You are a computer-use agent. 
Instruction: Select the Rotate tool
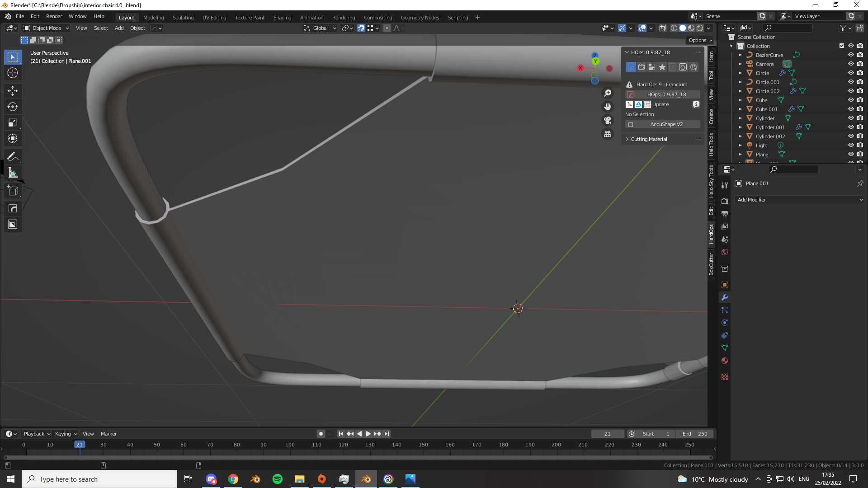pos(13,107)
